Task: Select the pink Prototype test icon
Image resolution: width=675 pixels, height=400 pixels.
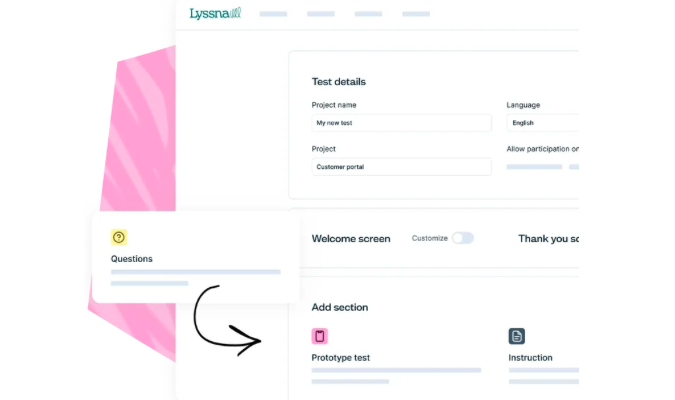Action: 319,336
